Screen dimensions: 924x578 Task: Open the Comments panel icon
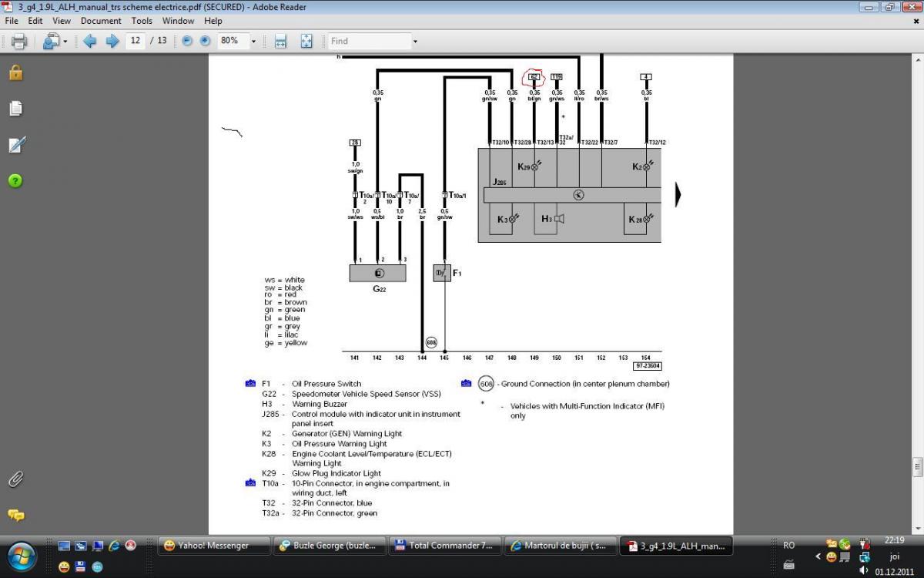tap(16, 515)
